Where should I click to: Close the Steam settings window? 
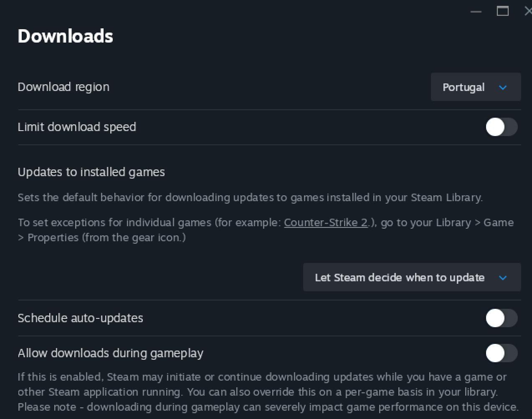click(528, 11)
